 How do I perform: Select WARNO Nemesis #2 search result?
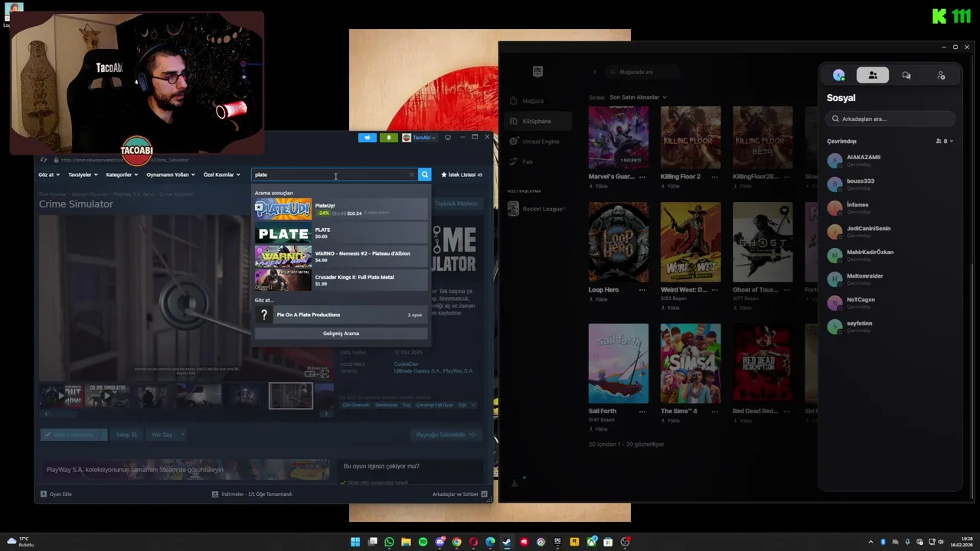[x=341, y=256]
